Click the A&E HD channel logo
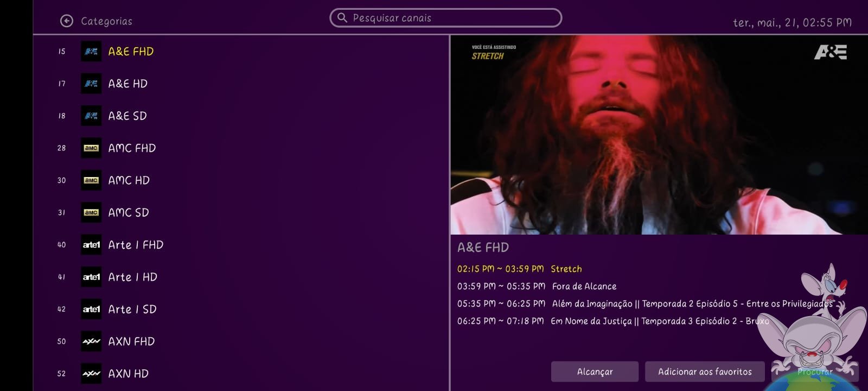Viewport: 868px width, 391px height. point(91,84)
